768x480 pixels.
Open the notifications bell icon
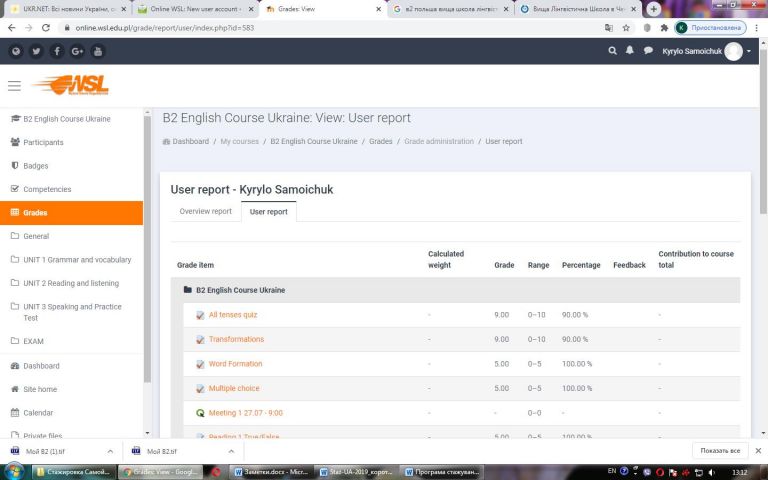point(630,50)
